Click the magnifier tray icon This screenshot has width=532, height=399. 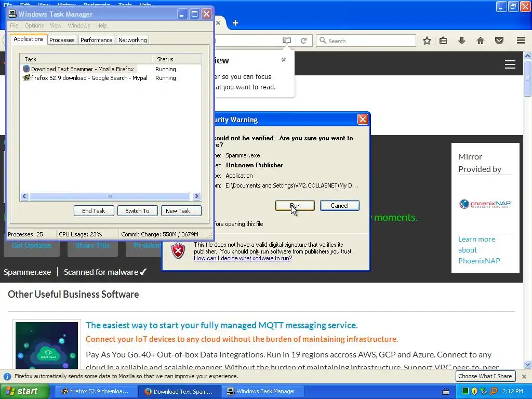tap(494, 391)
